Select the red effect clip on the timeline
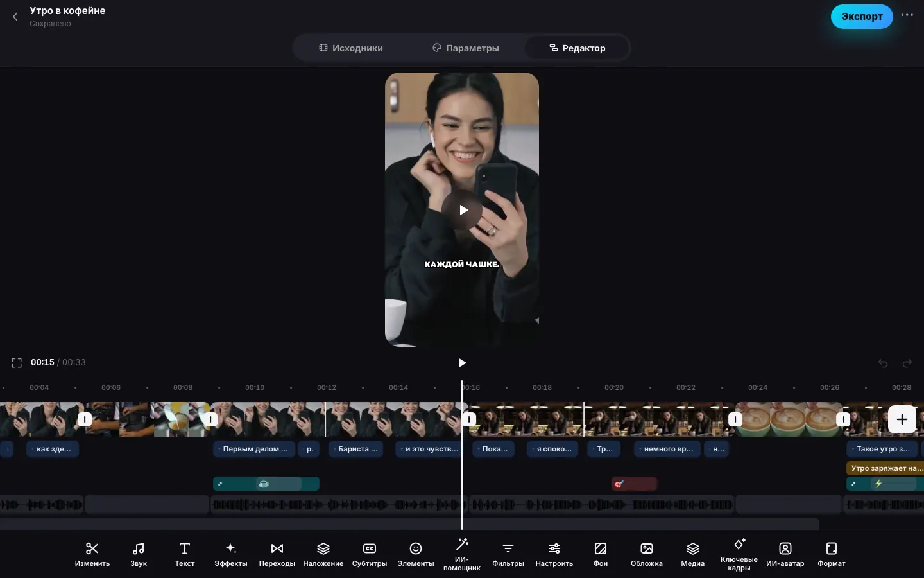 tap(634, 484)
